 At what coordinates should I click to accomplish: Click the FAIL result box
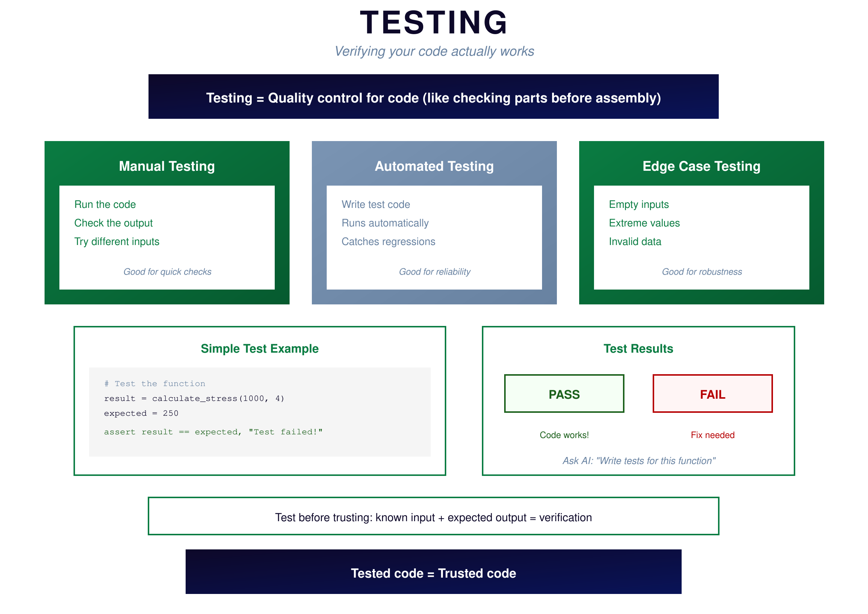pos(712,393)
